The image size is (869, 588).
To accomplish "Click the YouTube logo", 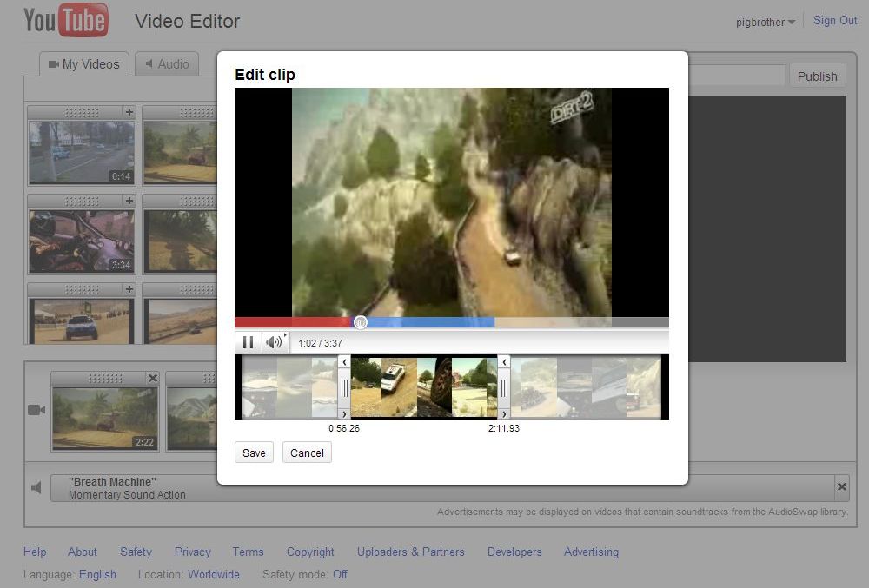I will tap(66, 21).
